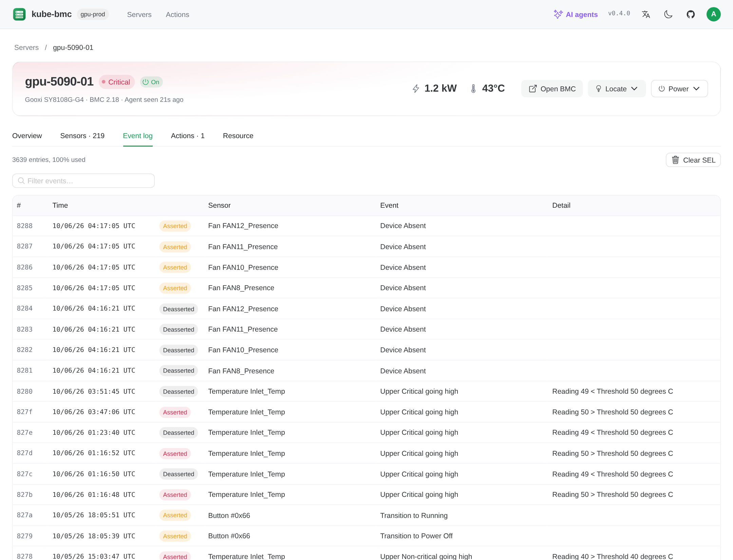Open the user avatar A menu
733x560 pixels.
coord(713,14)
